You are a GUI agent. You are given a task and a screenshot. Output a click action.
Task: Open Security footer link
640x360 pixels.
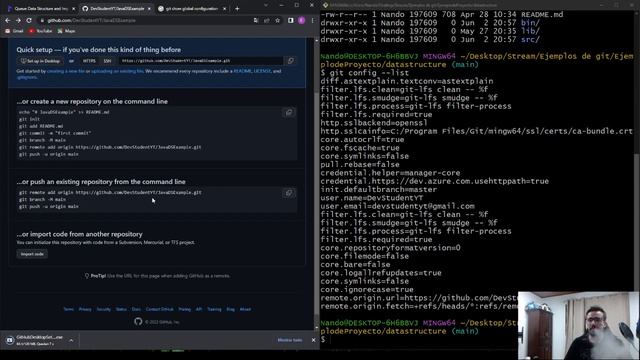tap(104, 309)
